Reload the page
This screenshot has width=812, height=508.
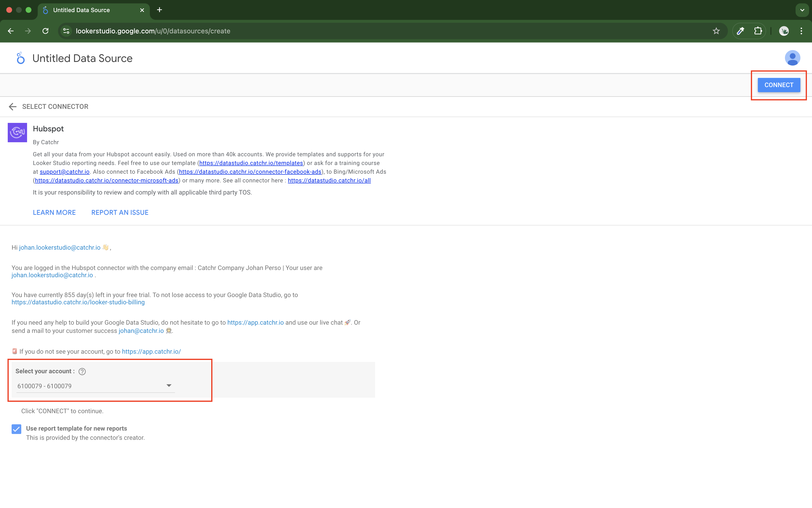(x=46, y=31)
